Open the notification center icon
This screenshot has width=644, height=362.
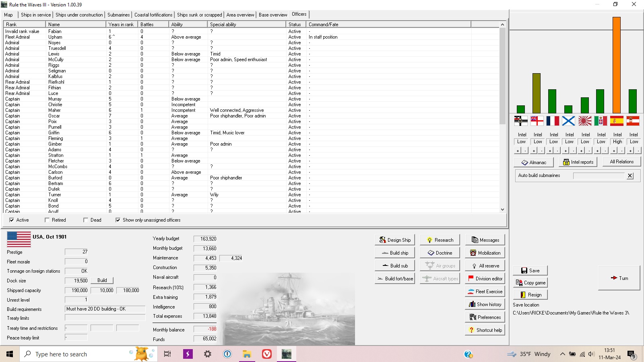[x=631, y=354]
